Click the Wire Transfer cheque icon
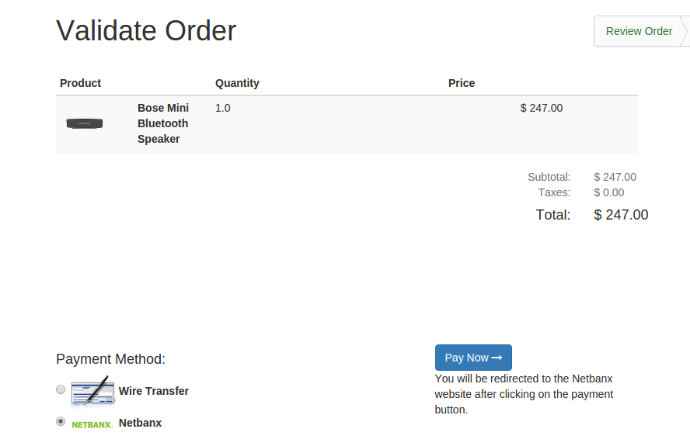Image resolution: width=690 pixels, height=446 pixels. pyautogui.click(x=93, y=391)
